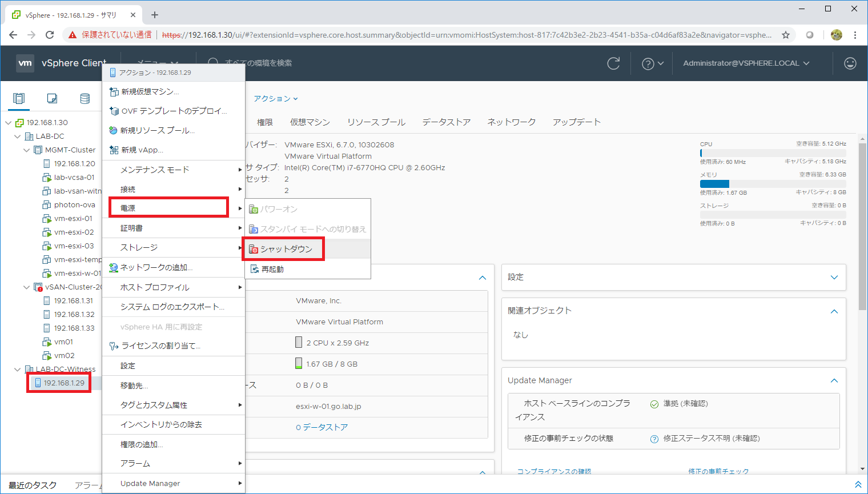The image size is (868, 494).
Task: Open the 証明書 submenu
Action: 174,228
